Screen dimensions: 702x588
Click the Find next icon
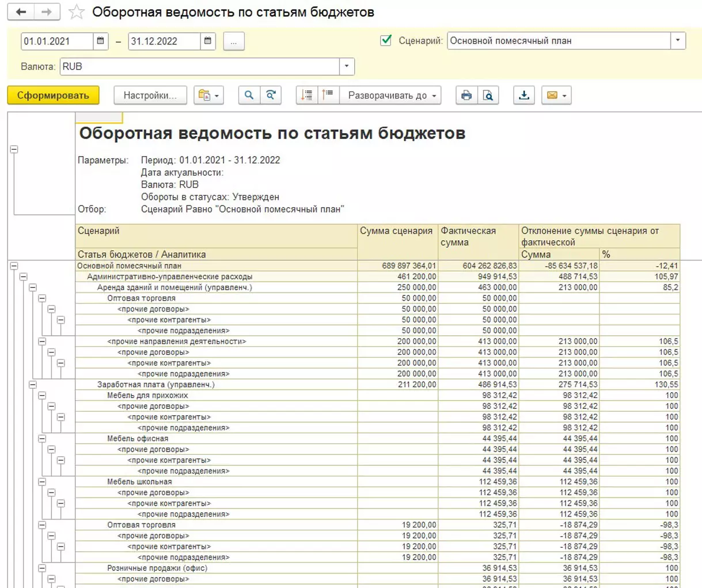click(x=271, y=95)
